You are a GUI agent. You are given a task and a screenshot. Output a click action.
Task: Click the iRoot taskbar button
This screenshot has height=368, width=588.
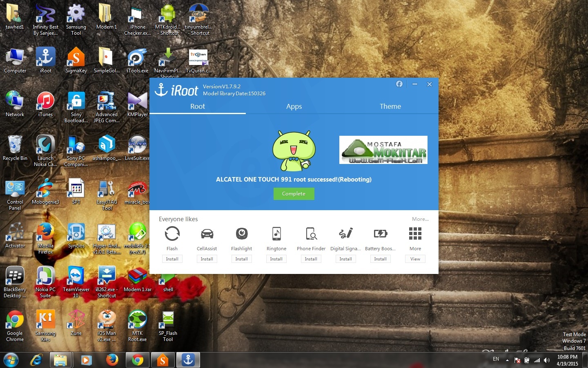[188, 360]
